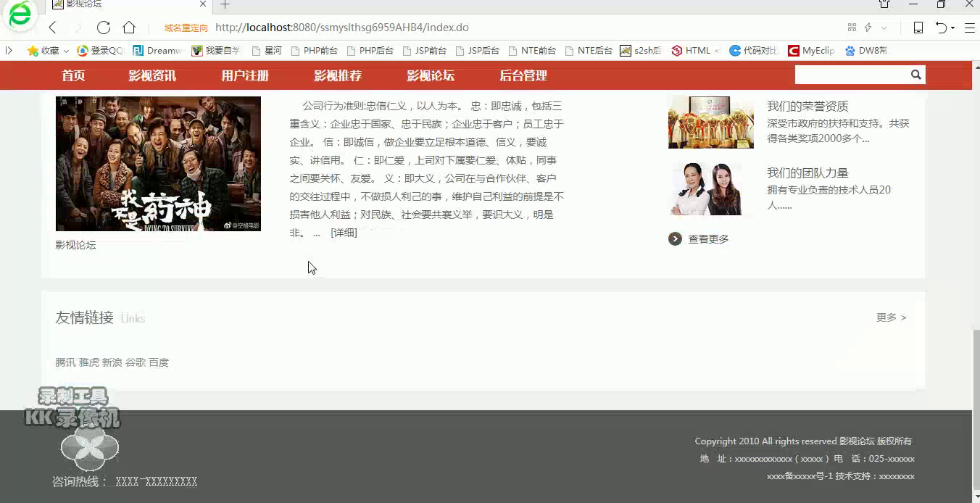Open the browser main menu icon
The width and height of the screenshot is (980, 503).
point(970,28)
